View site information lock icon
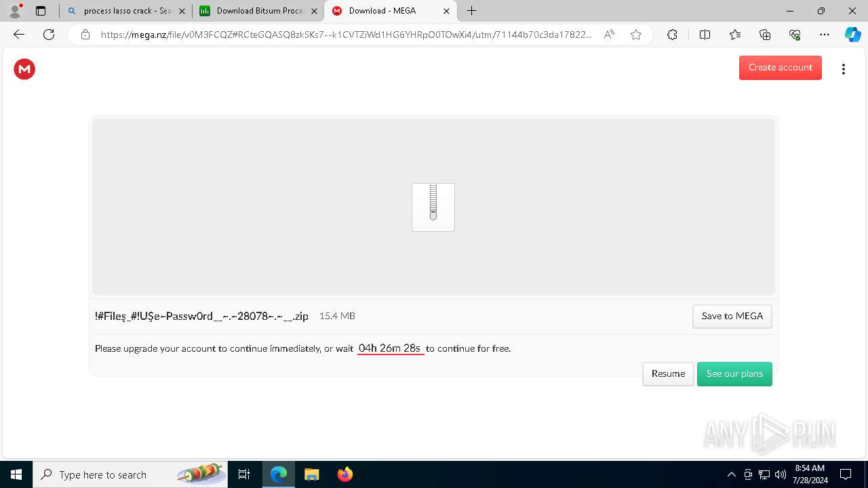This screenshot has height=488, width=868. coord(85,35)
